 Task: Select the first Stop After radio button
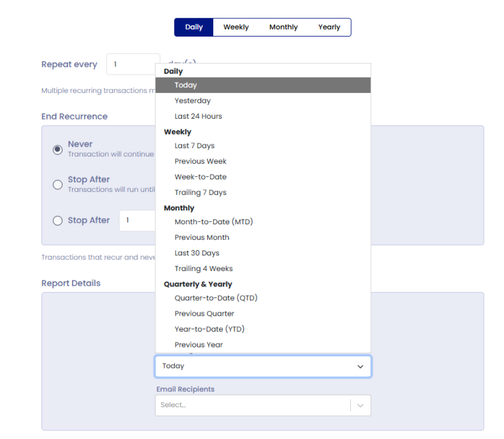pyautogui.click(x=58, y=185)
